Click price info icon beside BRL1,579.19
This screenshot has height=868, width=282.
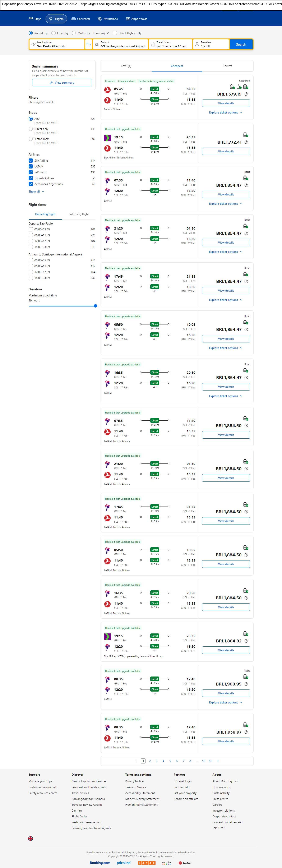(x=246, y=94)
